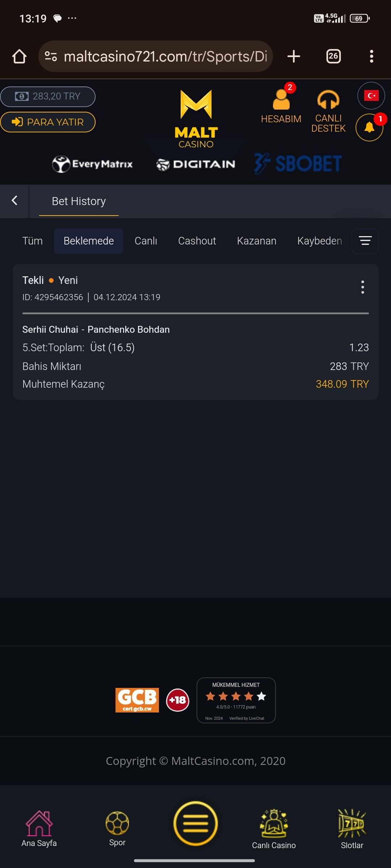391x868 pixels.
Task: Select the SBOBET sportsbook provider
Action: [x=298, y=164]
